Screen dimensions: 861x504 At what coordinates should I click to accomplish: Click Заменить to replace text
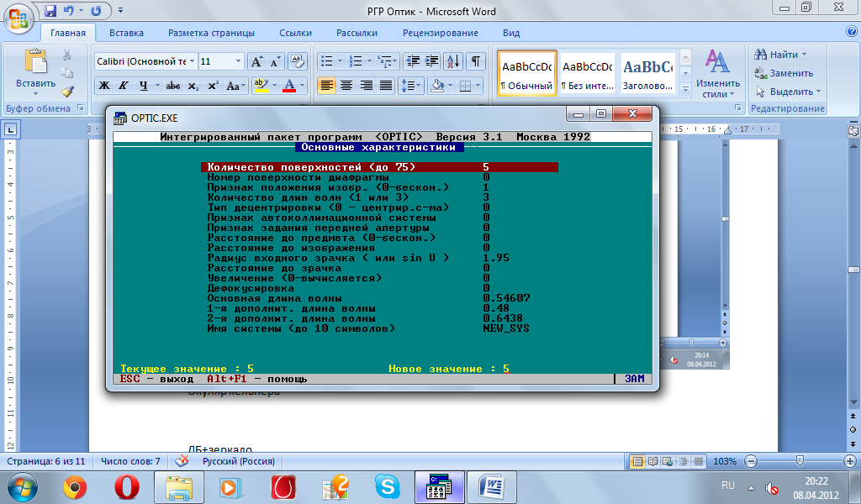click(x=784, y=73)
